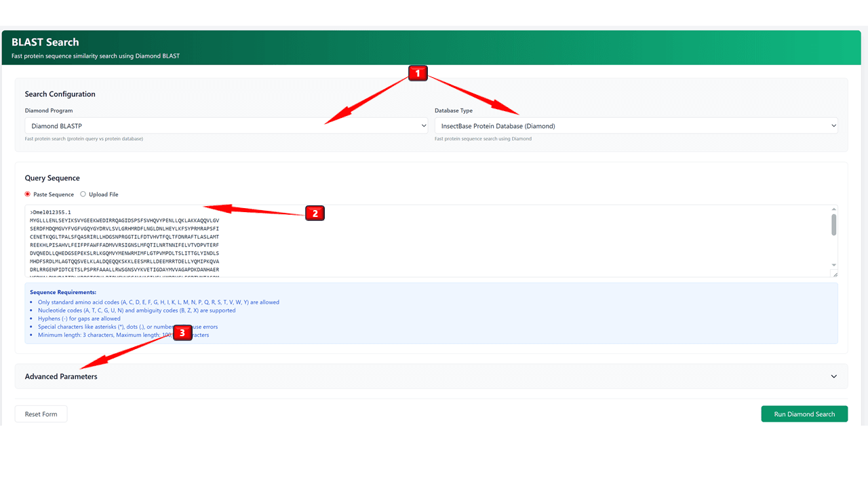This screenshot has height=488, width=868.
Task: Click the red annotation badge numbered 2
Action: pos(315,213)
